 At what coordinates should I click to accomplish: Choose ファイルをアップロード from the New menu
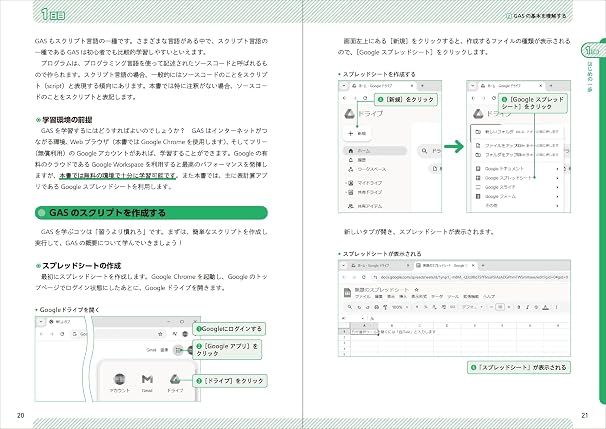[x=517, y=146]
